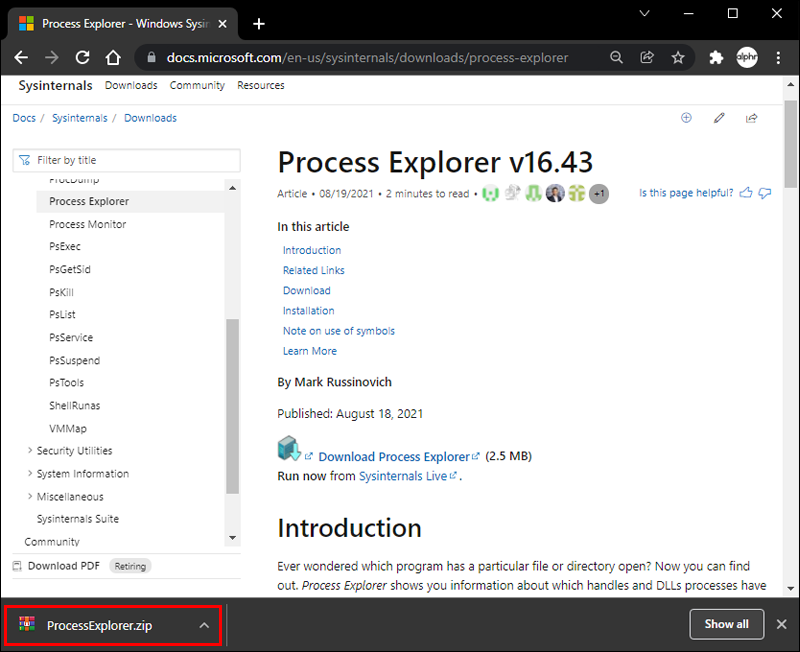Open ProcessExplorer.zip download options chevron

(204, 625)
